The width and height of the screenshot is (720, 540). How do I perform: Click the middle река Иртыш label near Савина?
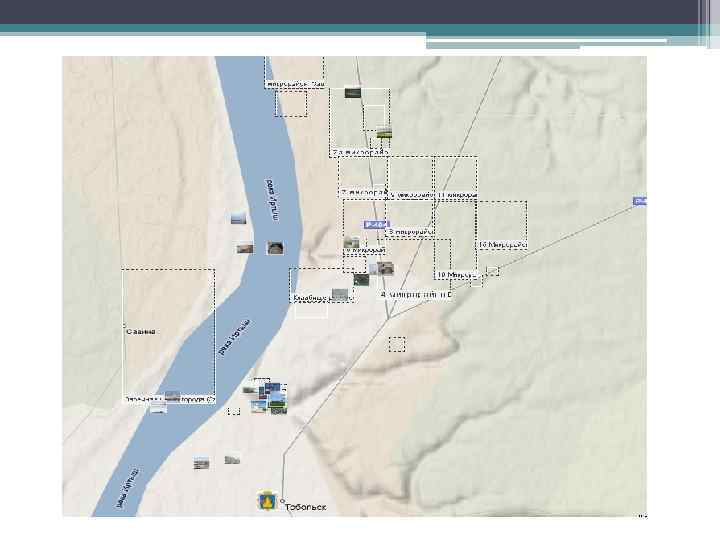[235, 338]
